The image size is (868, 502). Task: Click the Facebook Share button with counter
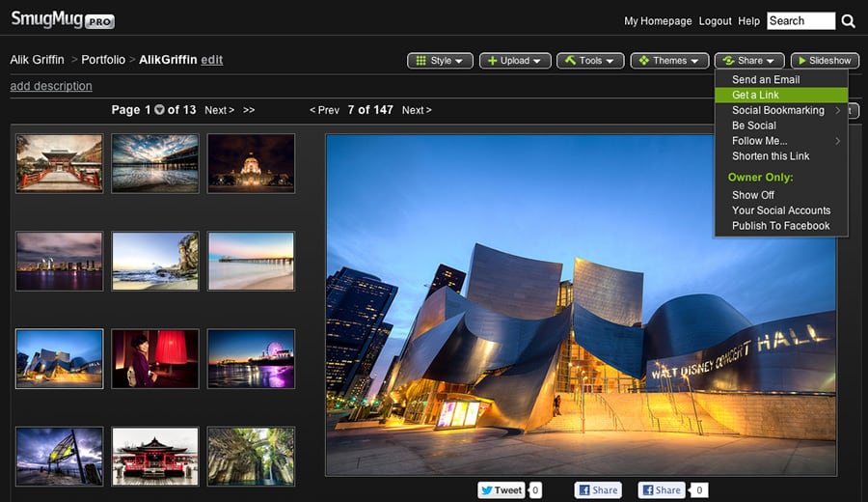coord(662,489)
